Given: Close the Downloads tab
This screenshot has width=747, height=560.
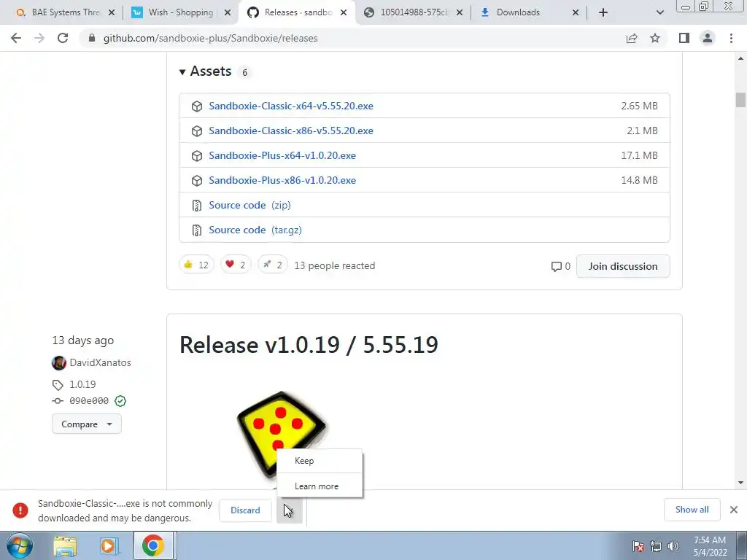Looking at the screenshot, I should tap(576, 12).
